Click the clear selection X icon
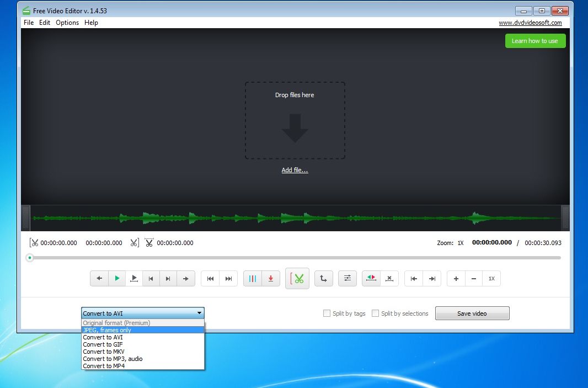Screen dimensions: 588x388 click(389, 278)
